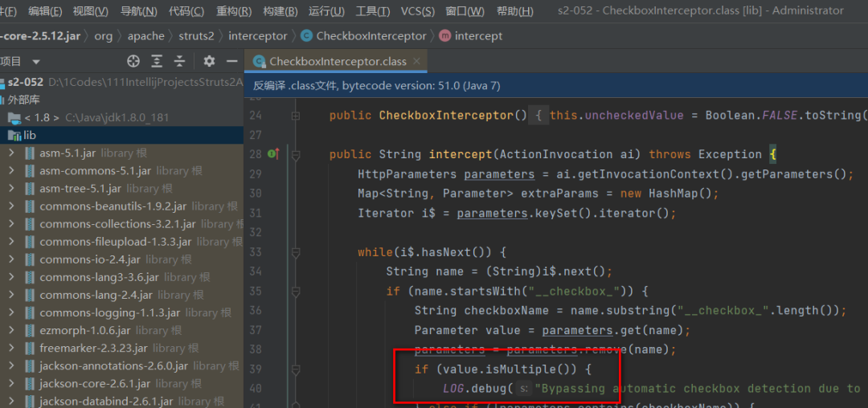Toggle intercept method fold at line 28

tap(295, 155)
